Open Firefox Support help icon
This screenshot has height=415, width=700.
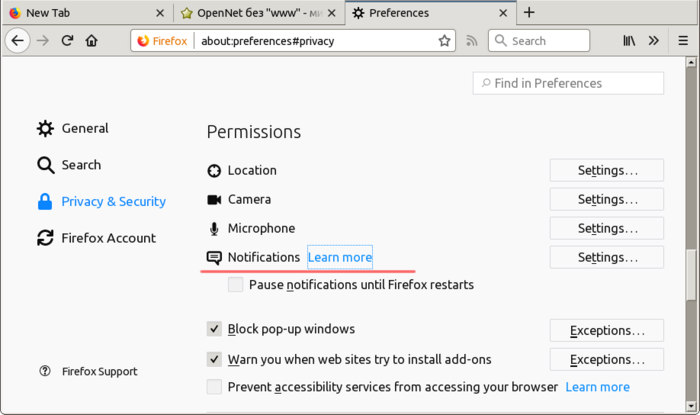[x=44, y=371]
